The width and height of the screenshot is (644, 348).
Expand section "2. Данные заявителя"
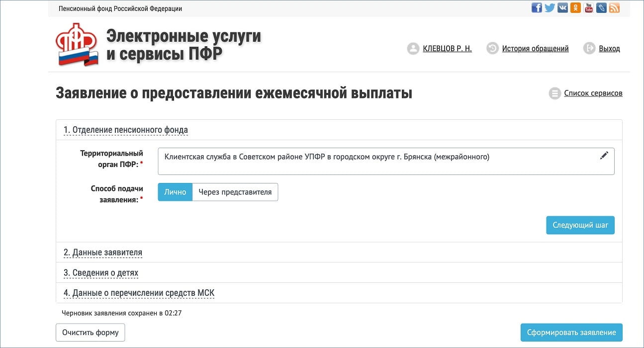102,253
